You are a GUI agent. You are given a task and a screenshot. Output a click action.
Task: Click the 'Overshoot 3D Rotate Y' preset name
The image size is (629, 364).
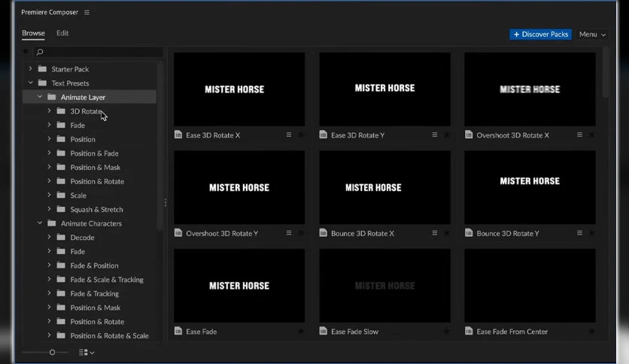click(x=222, y=233)
